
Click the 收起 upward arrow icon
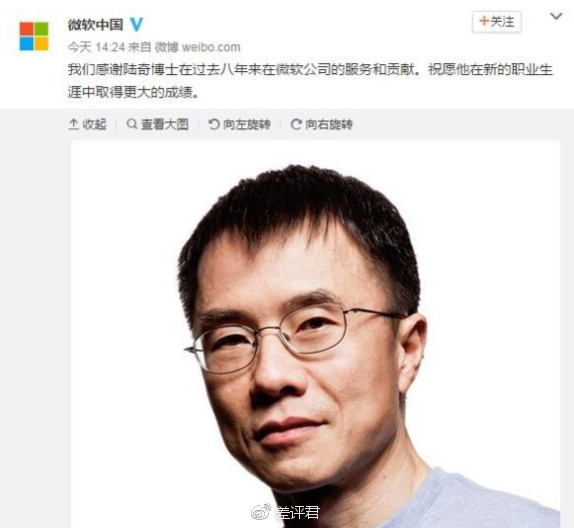[x=73, y=124]
